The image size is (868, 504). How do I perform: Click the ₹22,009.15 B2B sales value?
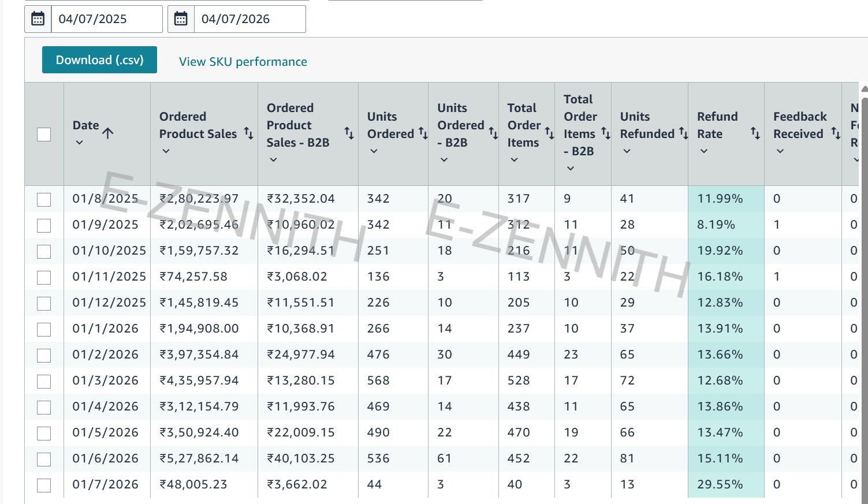pyautogui.click(x=301, y=432)
